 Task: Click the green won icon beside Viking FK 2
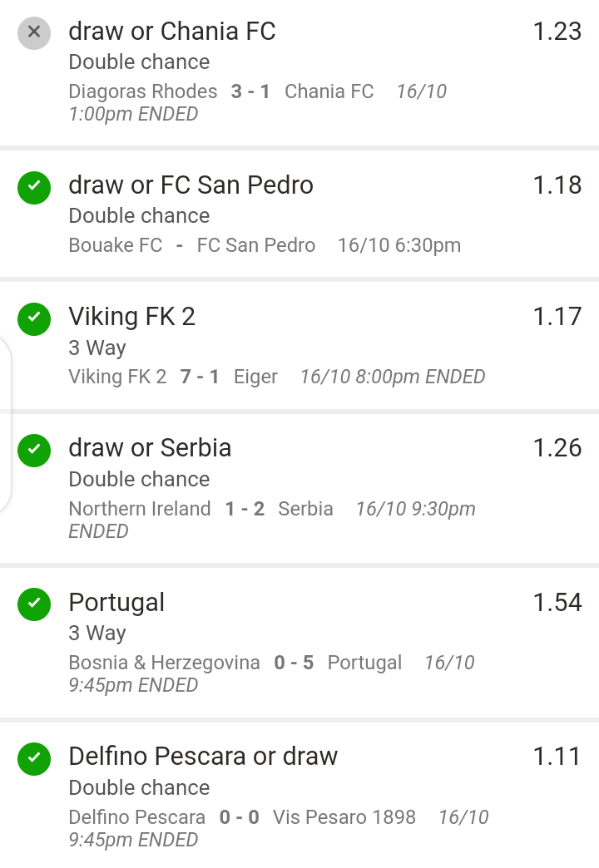34,318
